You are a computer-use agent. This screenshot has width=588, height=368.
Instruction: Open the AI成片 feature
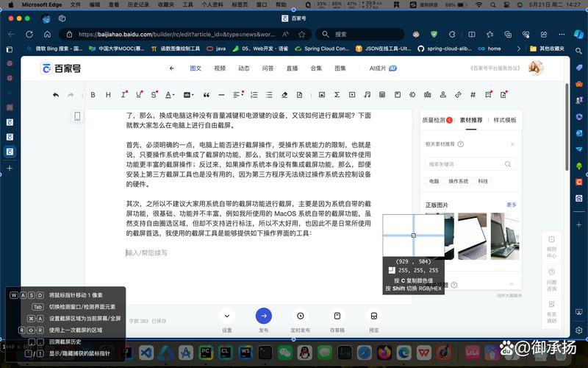pyautogui.click(x=383, y=68)
